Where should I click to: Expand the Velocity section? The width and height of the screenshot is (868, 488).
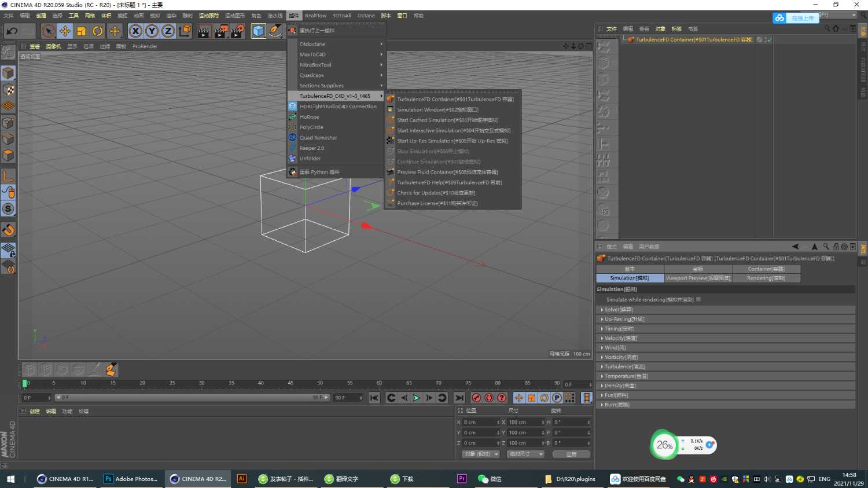(726, 338)
